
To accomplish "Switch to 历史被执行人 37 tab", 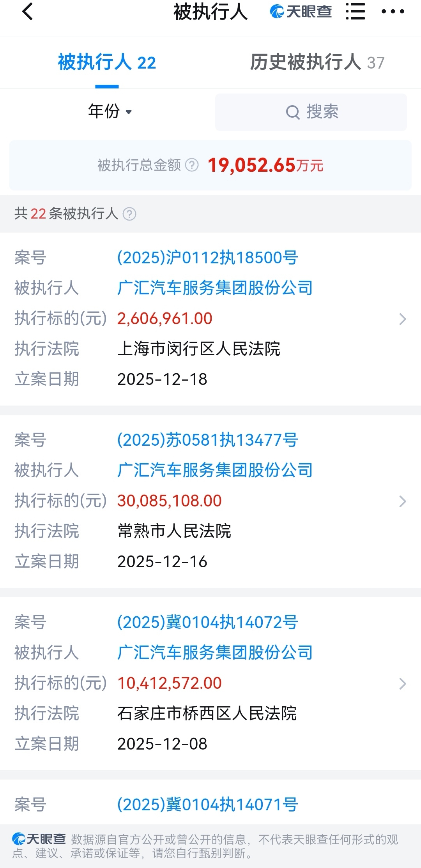I will coord(317,63).
